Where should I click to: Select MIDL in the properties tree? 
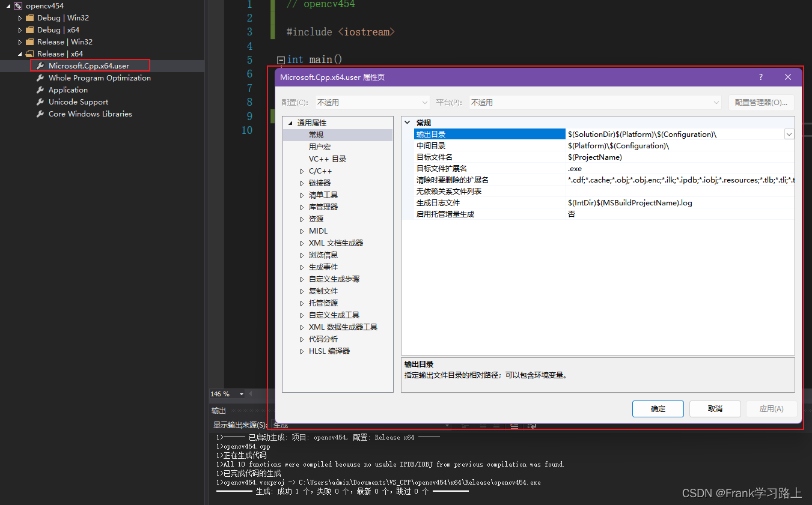[319, 231]
